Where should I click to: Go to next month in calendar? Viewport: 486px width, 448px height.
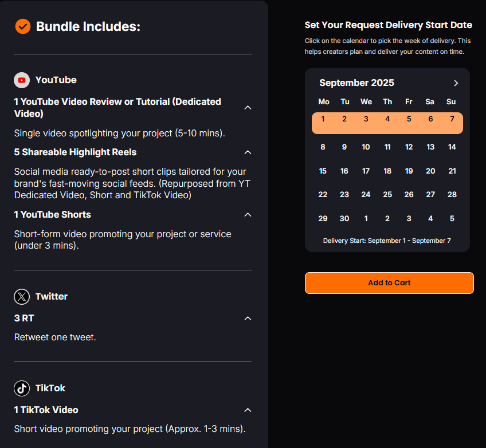[456, 83]
